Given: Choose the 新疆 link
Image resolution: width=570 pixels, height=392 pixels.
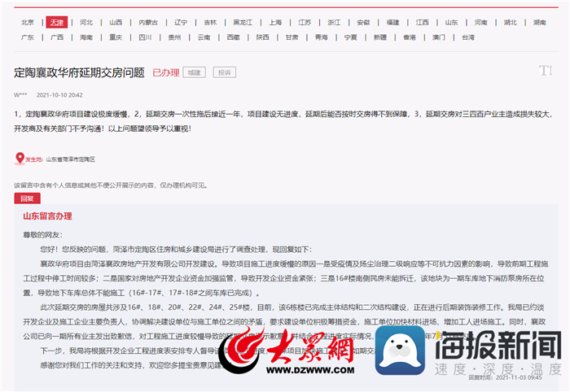Looking at the screenshot, I should point(380,37).
